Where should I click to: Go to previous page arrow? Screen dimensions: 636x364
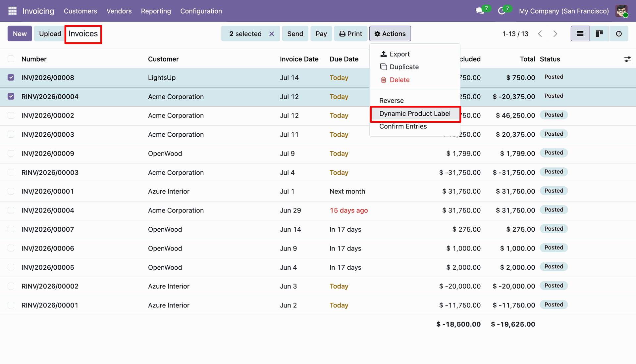pyautogui.click(x=540, y=34)
